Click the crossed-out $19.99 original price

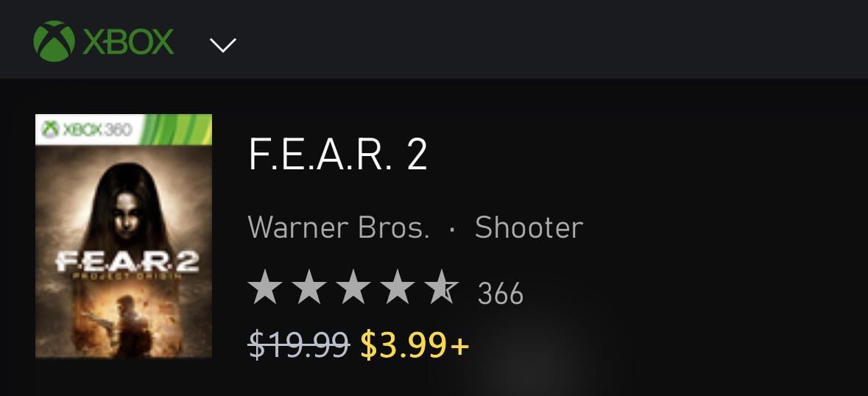click(x=298, y=344)
